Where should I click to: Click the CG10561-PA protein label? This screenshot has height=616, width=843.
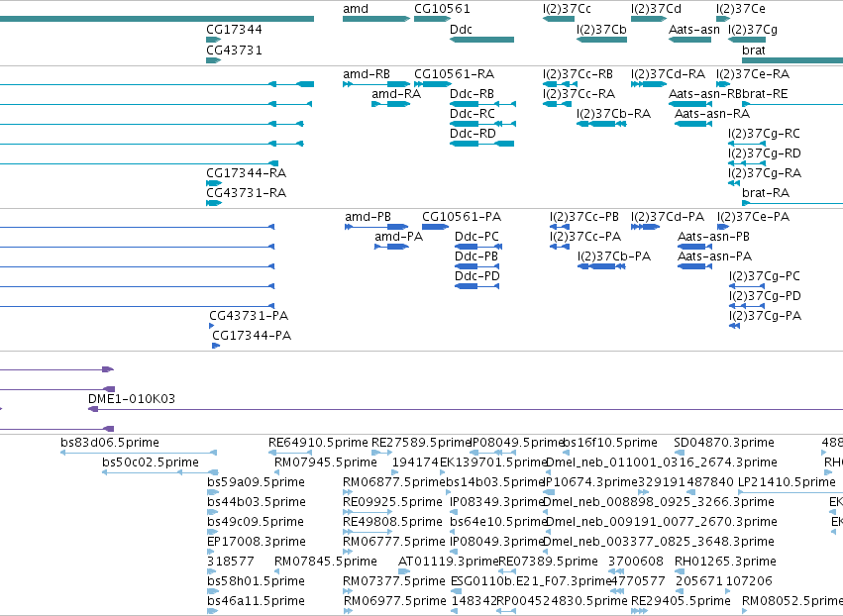[x=462, y=217]
